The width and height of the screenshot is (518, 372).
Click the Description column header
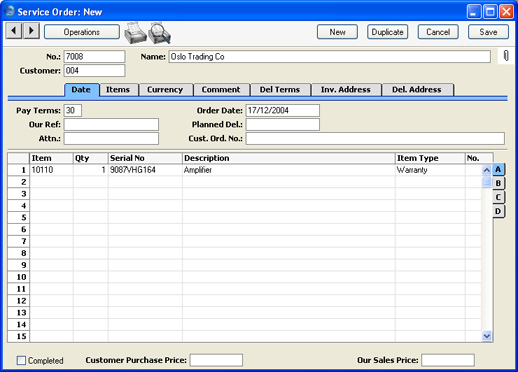pyautogui.click(x=289, y=158)
